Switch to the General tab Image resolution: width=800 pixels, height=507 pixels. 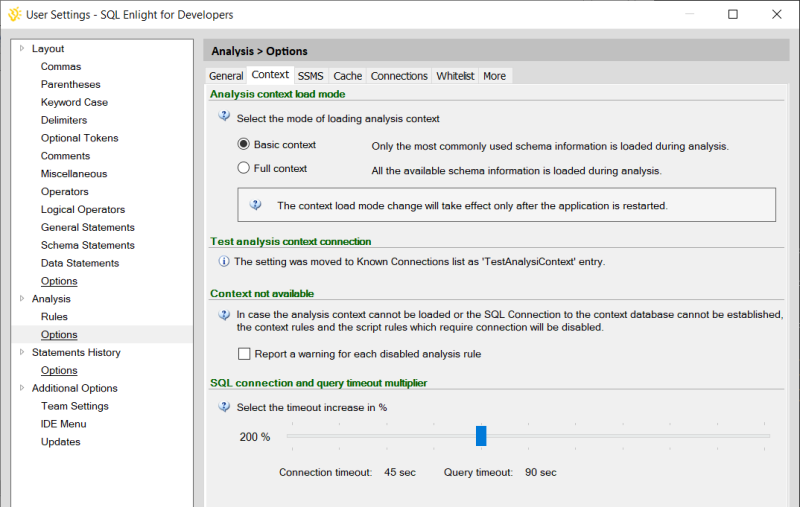tap(226, 76)
